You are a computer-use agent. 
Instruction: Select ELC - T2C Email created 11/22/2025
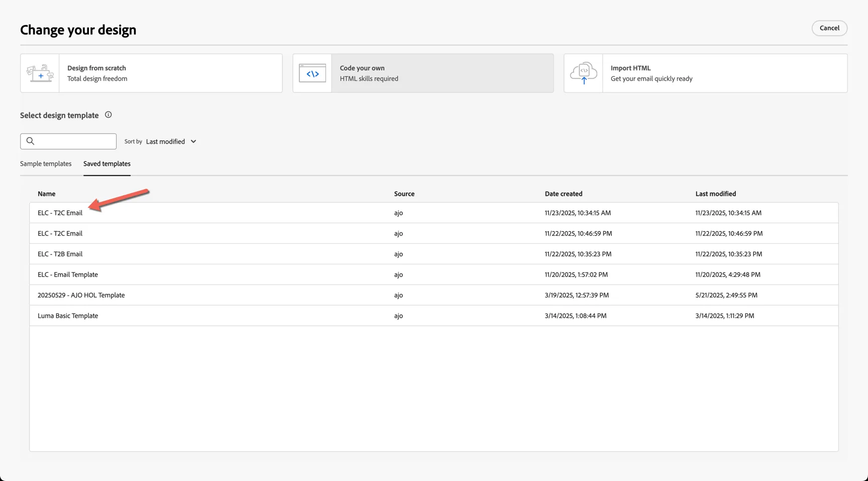434,233
